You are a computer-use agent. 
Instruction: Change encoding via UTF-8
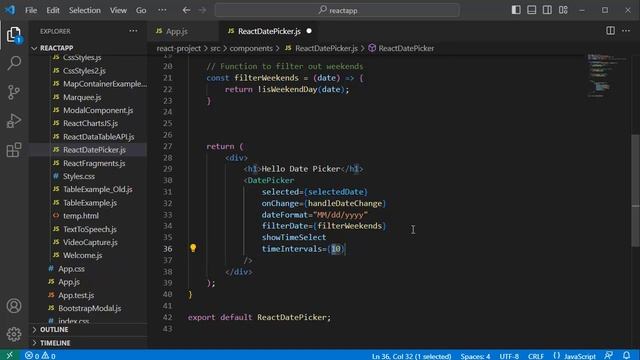(x=509, y=356)
